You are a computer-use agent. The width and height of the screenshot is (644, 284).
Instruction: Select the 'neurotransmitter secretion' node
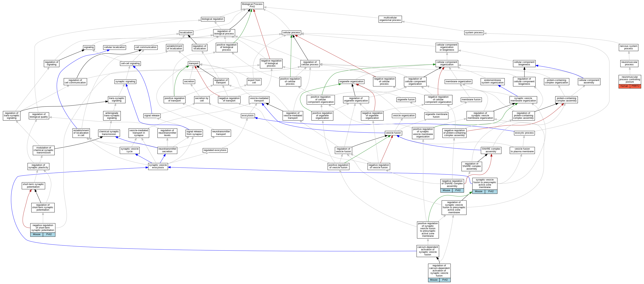(x=167, y=150)
